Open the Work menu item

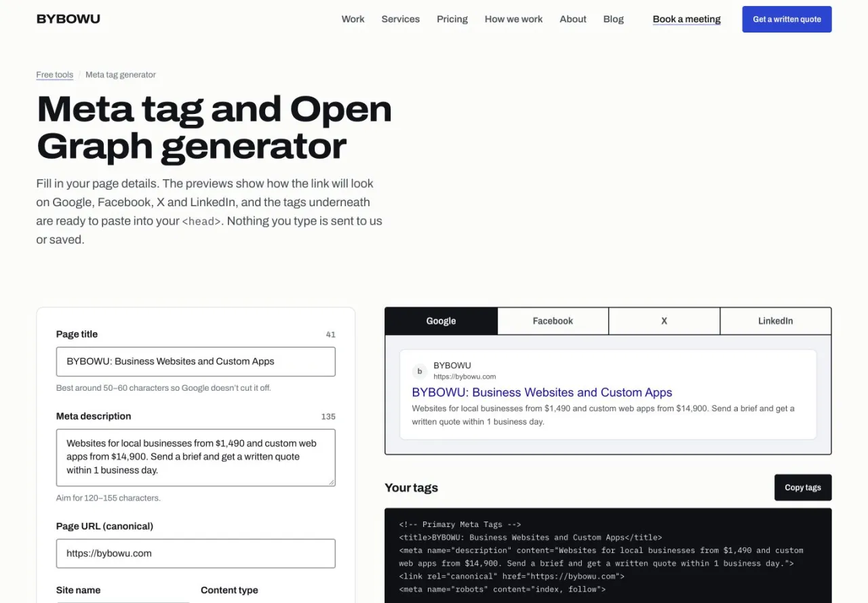click(x=353, y=19)
